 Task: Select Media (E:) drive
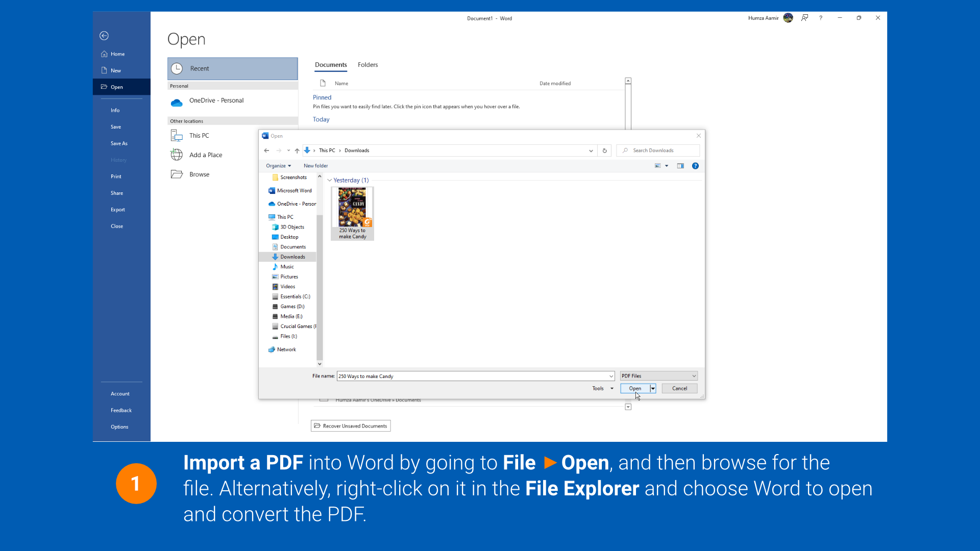pyautogui.click(x=287, y=317)
